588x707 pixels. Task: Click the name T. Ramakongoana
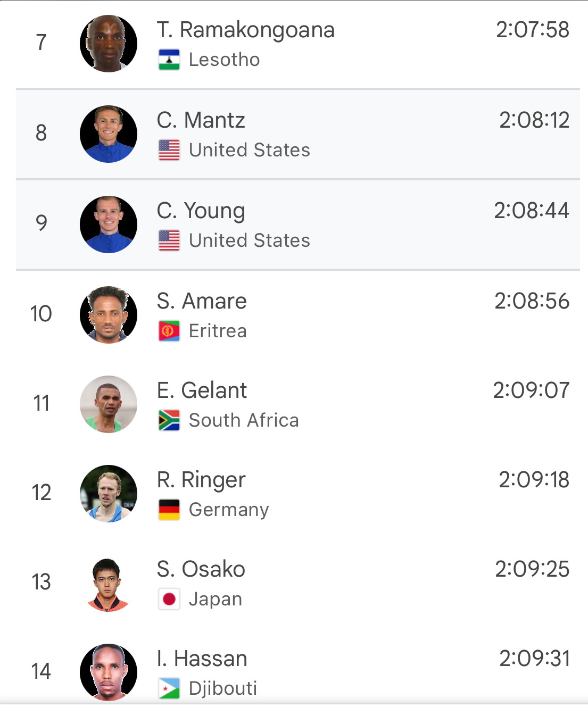[x=245, y=30]
